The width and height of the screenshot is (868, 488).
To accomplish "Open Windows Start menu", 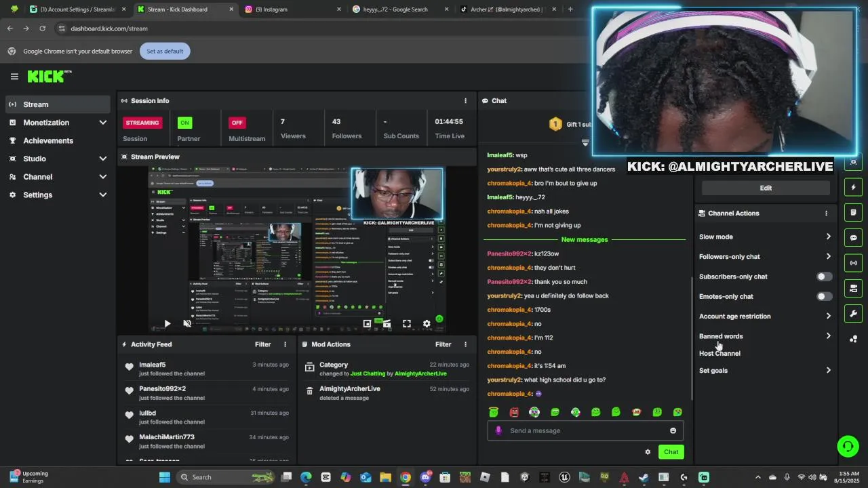I will [164, 477].
